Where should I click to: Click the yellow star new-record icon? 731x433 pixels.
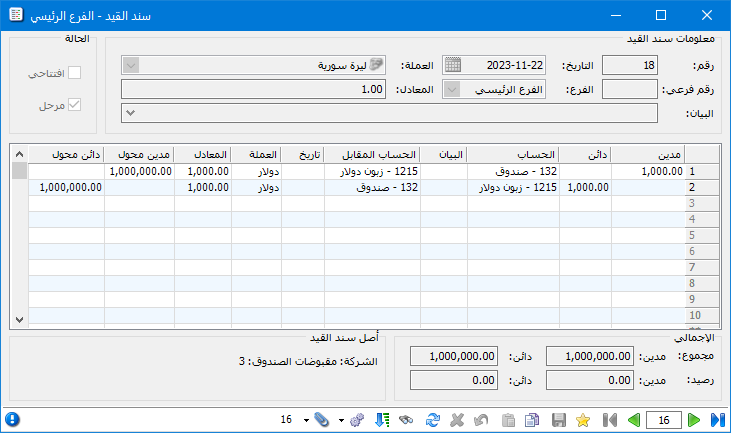pos(583,420)
